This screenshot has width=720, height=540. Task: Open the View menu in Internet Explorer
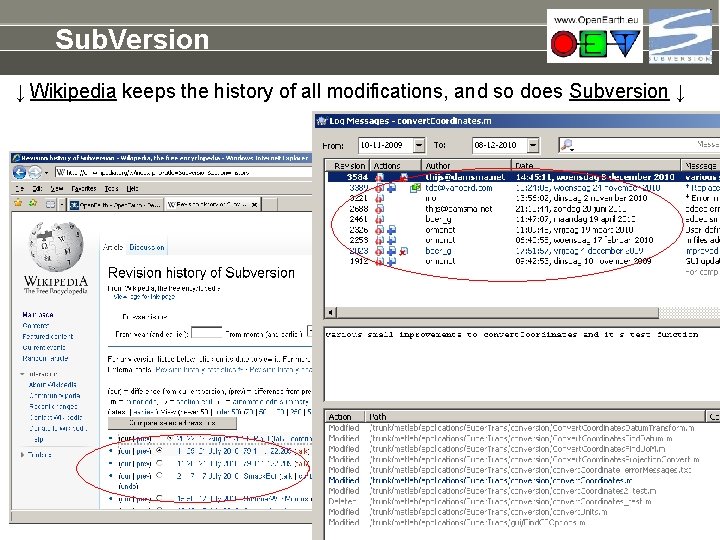[56, 189]
